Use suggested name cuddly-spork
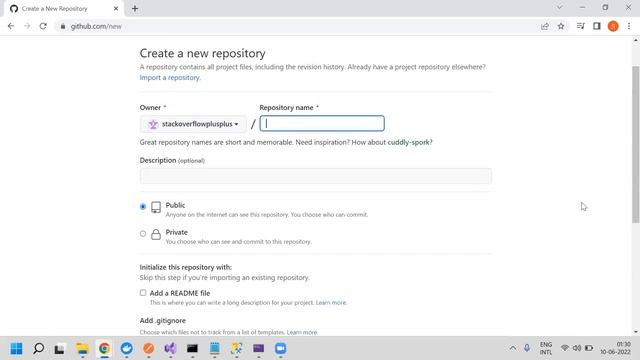This screenshot has height=360, width=640. (x=409, y=142)
